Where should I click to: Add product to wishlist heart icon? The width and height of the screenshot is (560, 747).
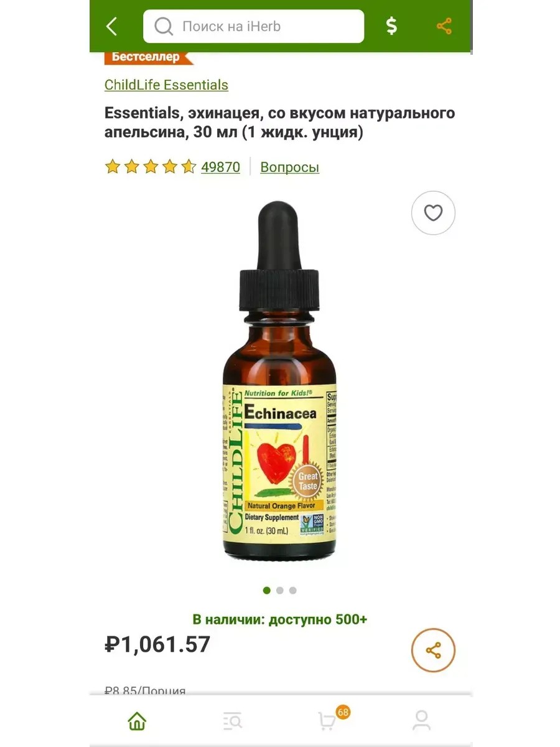click(434, 213)
